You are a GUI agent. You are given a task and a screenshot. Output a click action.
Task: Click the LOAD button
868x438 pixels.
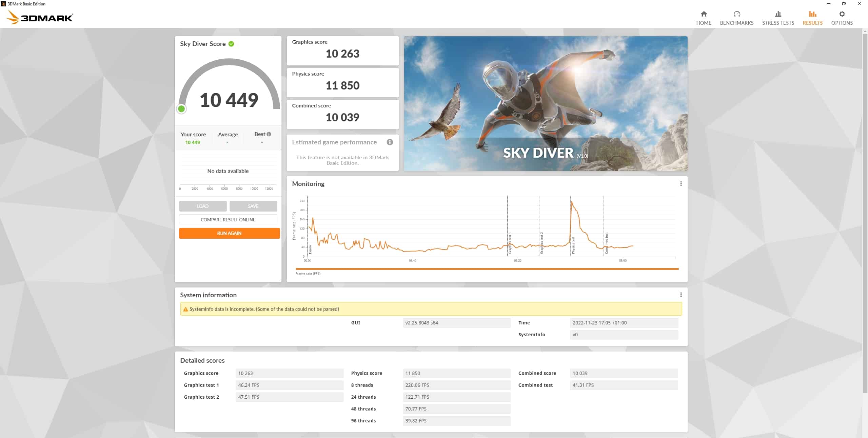point(203,206)
